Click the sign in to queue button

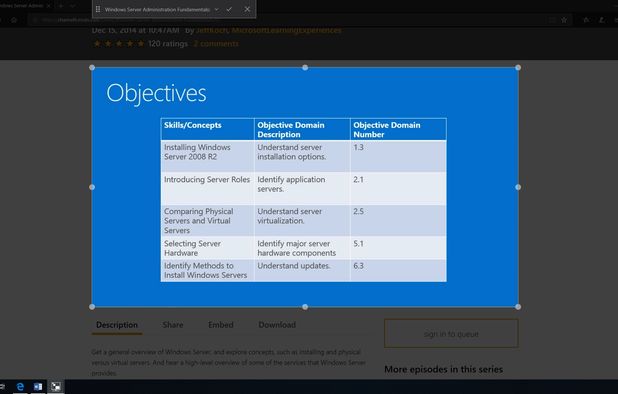pos(451,334)
